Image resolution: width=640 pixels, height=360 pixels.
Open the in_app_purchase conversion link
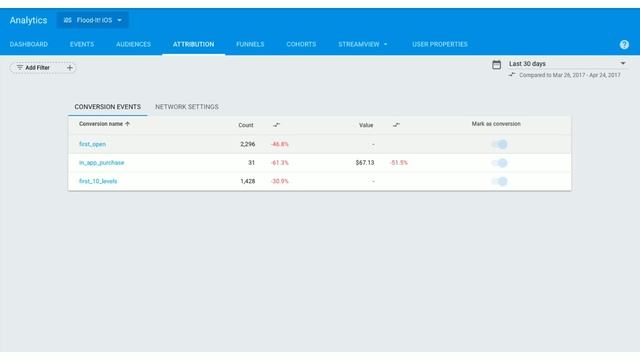[101, 163]
